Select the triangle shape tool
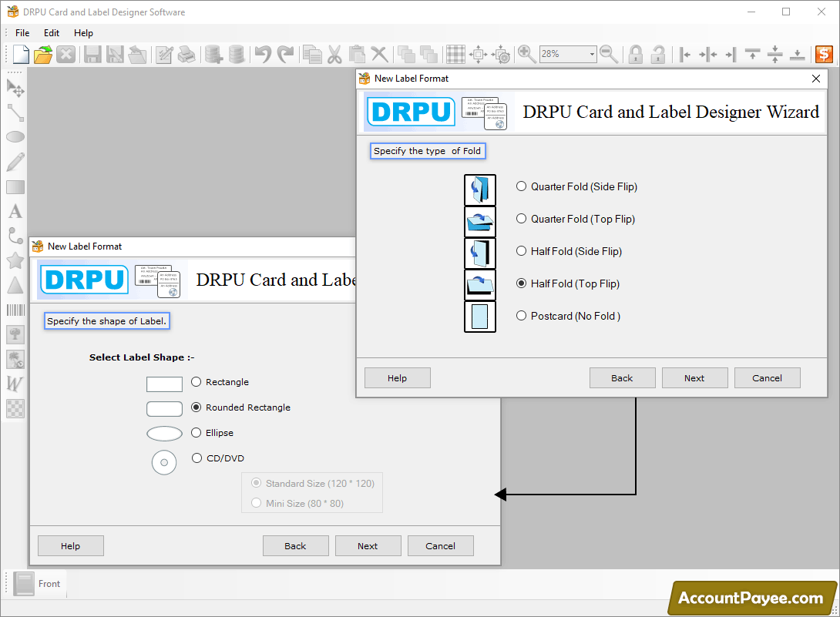Screen dimensions: 840x617 tap(15, 286)
